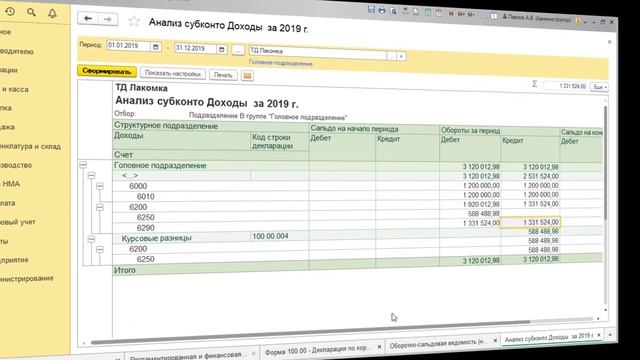Screen dimensions: 640x360
Task: Open notifications bell
Action: point(52,13)
